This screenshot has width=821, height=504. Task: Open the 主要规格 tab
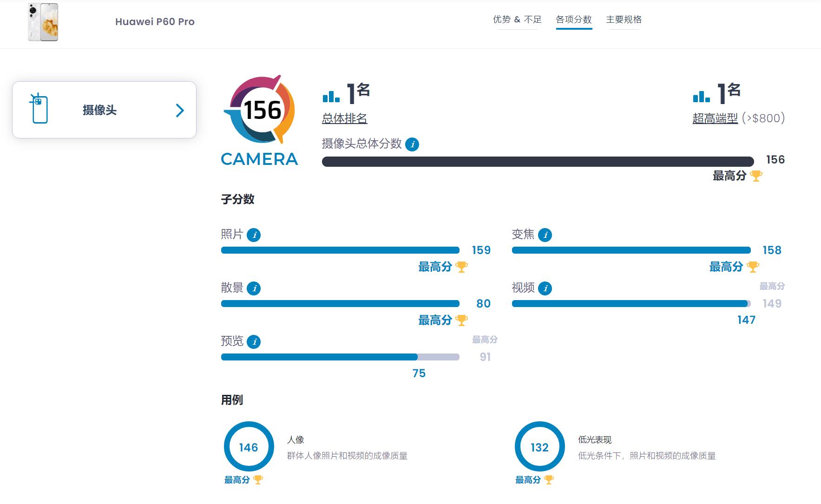click(x=624, y=20)
